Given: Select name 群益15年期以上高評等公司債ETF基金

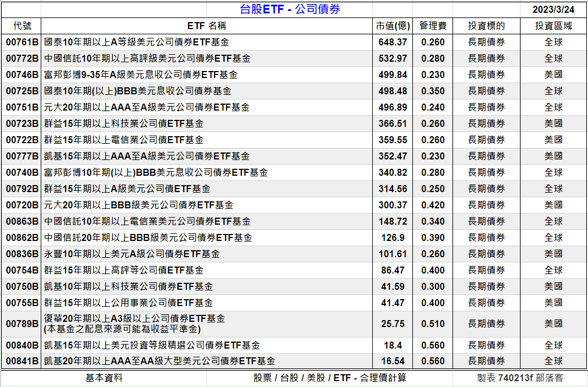Looking at the screenshot, I should [124, 270].
